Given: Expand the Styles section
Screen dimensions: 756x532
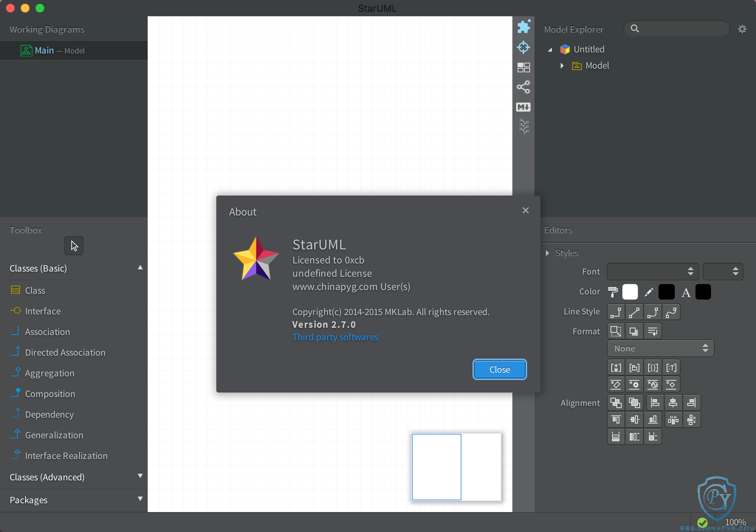Looking at the screenshot, I should coord(548,253).
